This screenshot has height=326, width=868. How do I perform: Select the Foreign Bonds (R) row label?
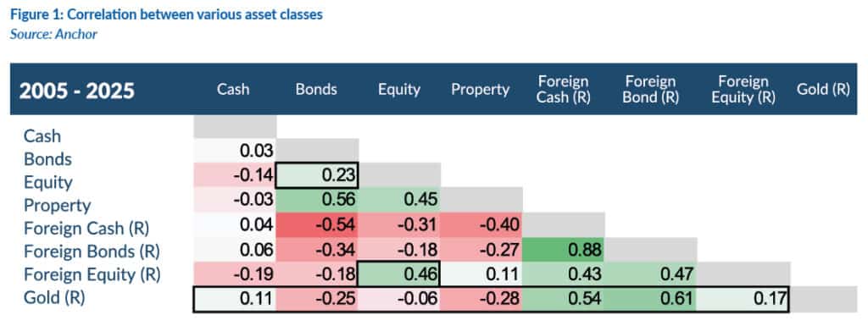click(x=92, y=251)
